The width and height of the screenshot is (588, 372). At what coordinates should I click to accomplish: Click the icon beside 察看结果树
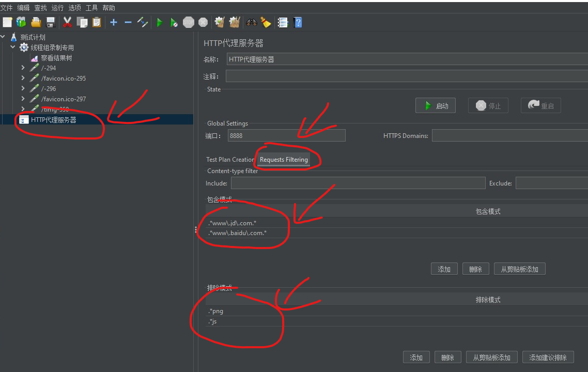coord(35,58)
